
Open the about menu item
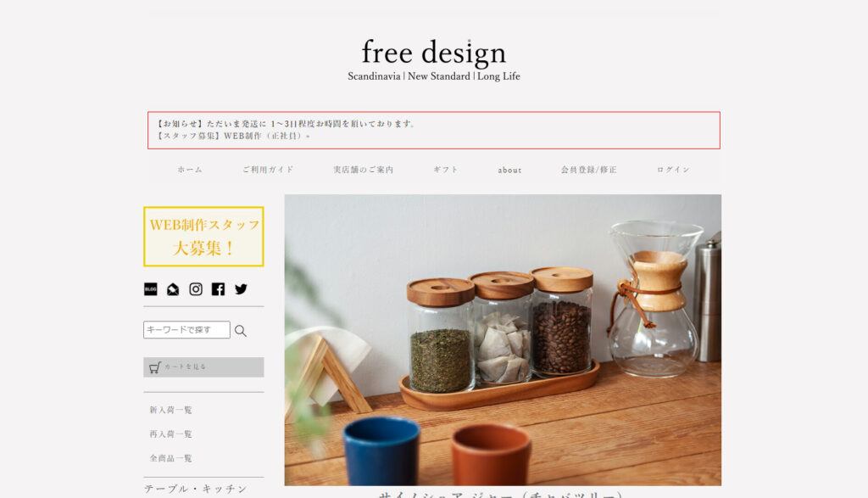(x=509, y=170)
